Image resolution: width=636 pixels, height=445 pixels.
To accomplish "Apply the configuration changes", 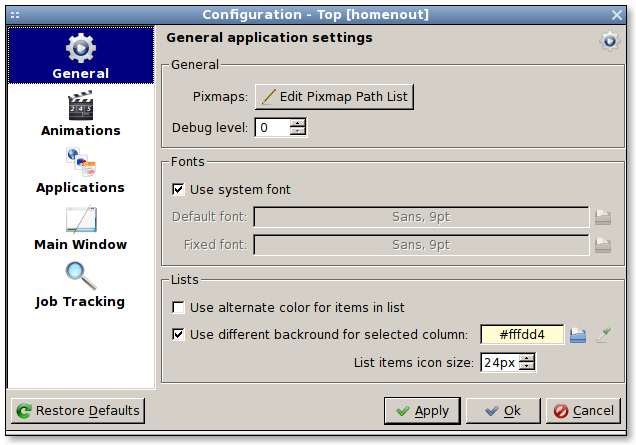I will coord(422,411).
